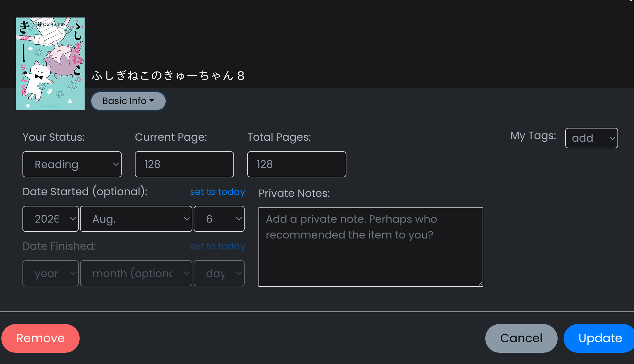Viewport: 634px width, 364px height.
Task: Click the Private Notes text area
Action: 371,247
